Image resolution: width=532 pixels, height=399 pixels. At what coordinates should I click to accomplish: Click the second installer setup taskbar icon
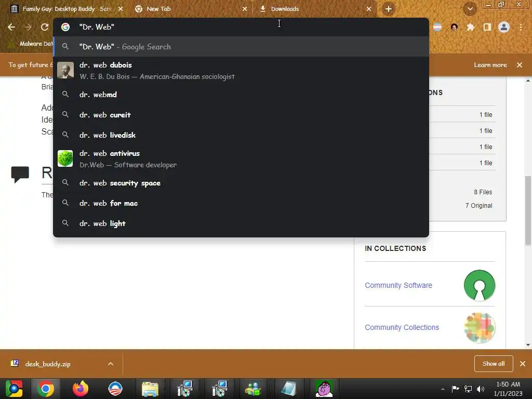(220, 389)
